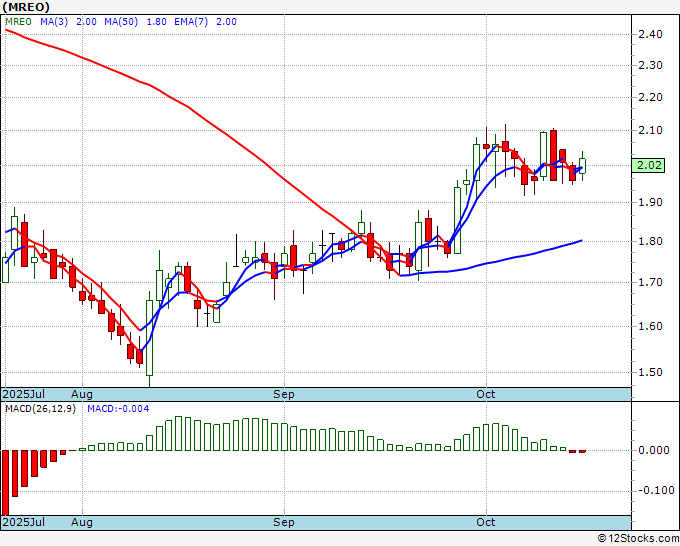
Task: Click the 2.40 price axis label
Action: point(651,34)
